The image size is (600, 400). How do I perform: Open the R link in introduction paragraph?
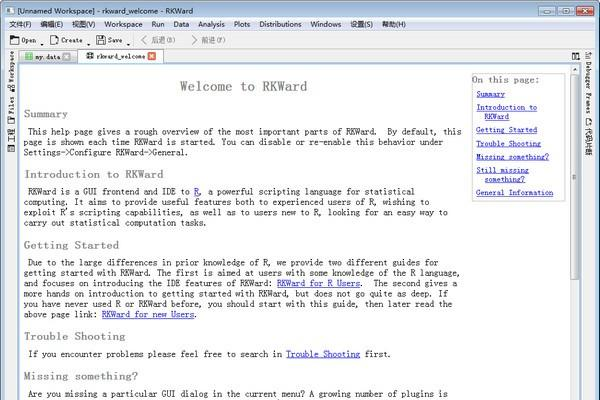tap(197, 191)
